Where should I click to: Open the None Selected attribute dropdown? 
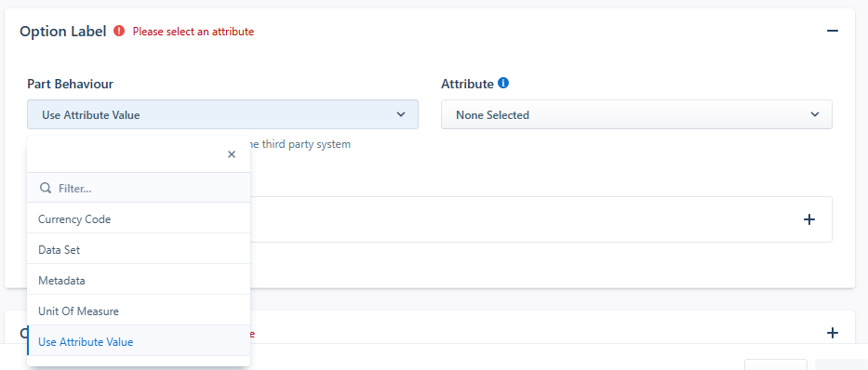coord(636,114)
